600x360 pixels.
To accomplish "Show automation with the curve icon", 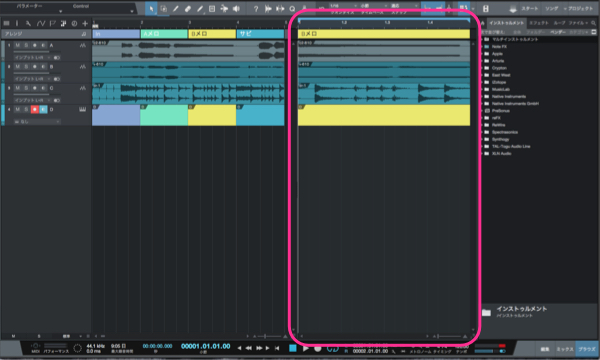I will (41, 23).
